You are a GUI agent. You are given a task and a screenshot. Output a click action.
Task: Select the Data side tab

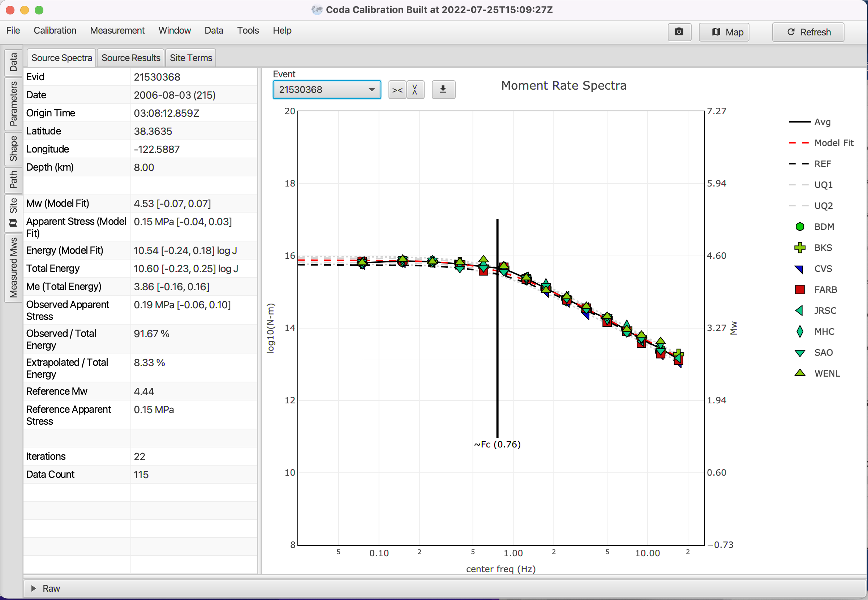click(13, 63)
